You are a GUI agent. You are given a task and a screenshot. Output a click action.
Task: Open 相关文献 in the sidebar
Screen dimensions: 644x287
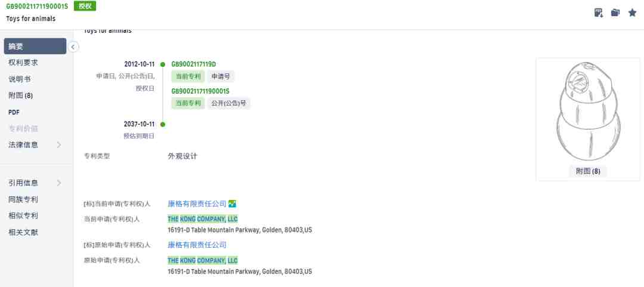(24, 232)
